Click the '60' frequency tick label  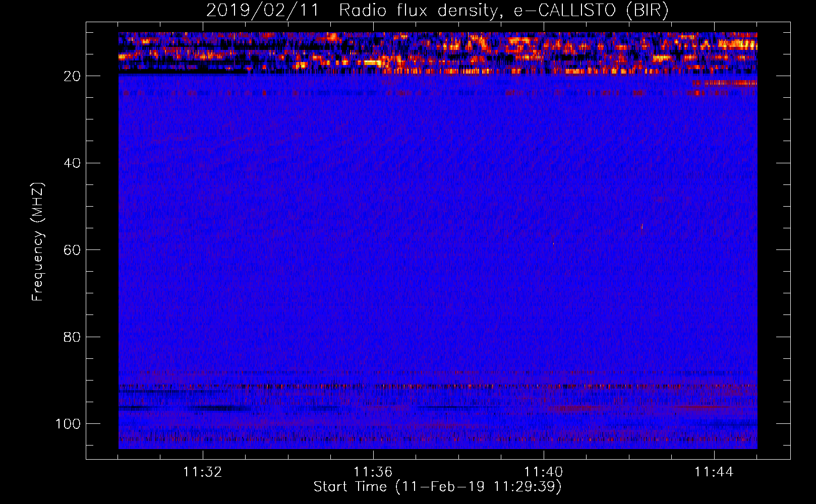[x=72, y=250]
